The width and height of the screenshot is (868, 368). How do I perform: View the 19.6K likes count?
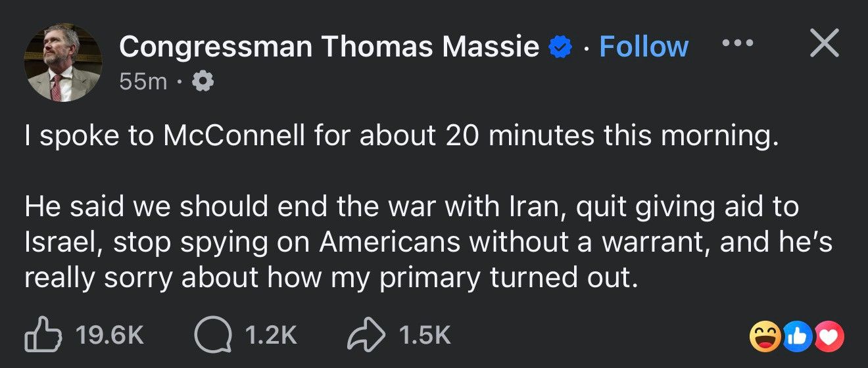click(109, 336)
